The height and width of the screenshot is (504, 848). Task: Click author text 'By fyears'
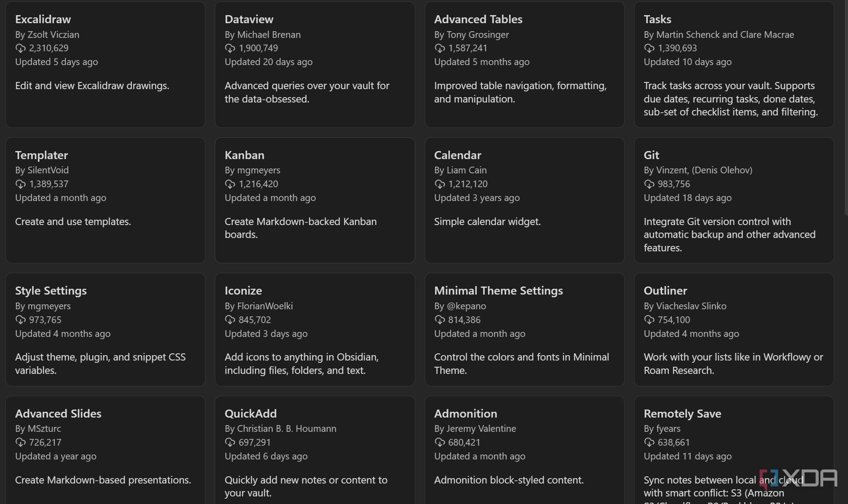coord(662,429)
